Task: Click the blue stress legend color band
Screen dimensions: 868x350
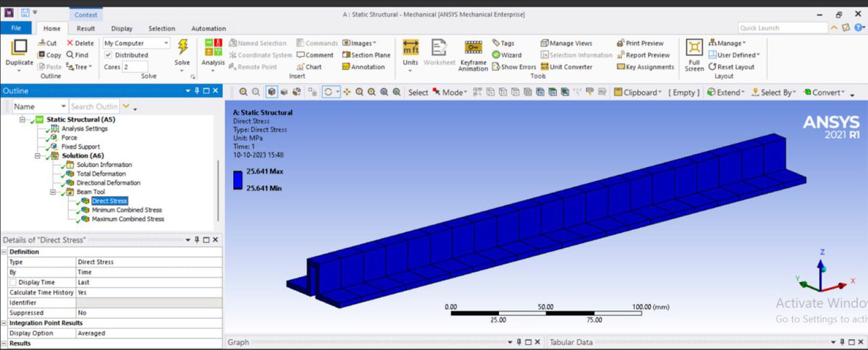Action: pos(237,180)
